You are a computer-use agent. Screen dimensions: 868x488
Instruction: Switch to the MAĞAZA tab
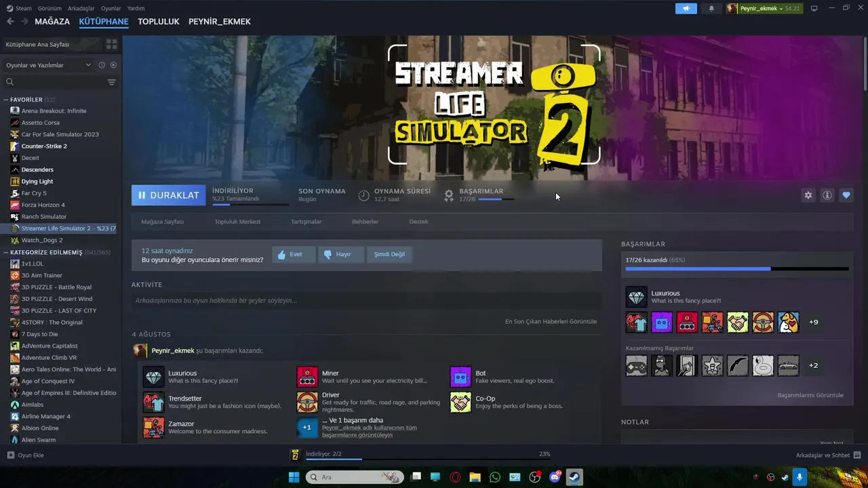tap(52, 21)
